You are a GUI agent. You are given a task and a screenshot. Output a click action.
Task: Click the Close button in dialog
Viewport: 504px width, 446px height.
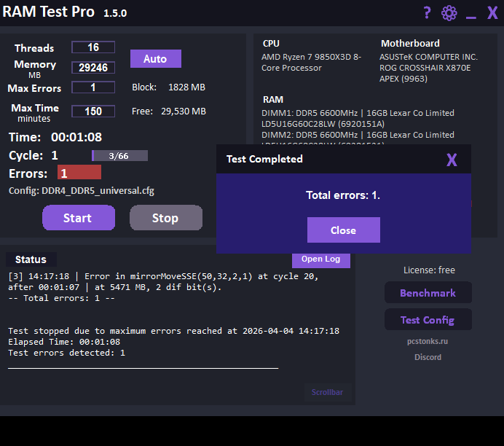pos(343,230)
